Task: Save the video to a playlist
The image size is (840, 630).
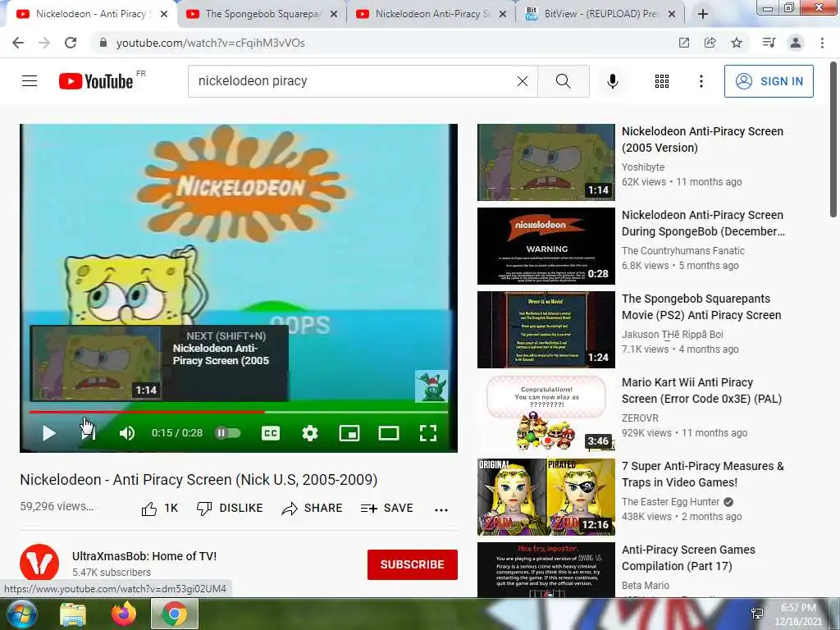Action: [387, 508]
